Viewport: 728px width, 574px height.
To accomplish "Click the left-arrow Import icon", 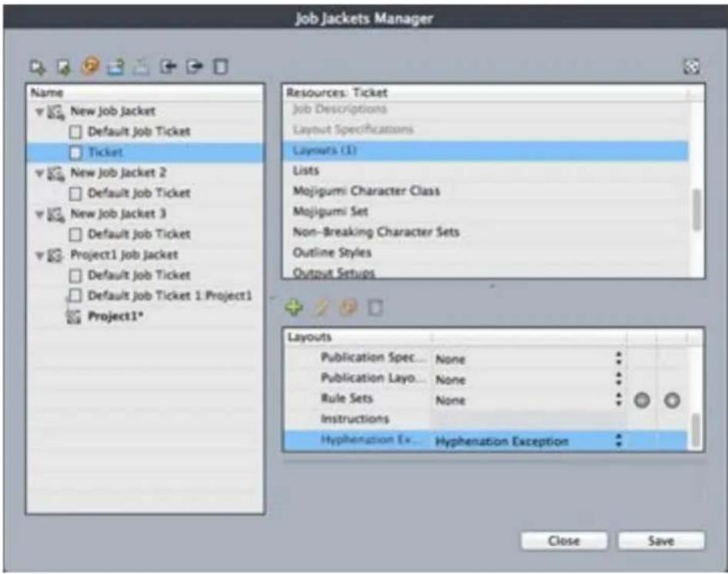I will tap(168, 67).
